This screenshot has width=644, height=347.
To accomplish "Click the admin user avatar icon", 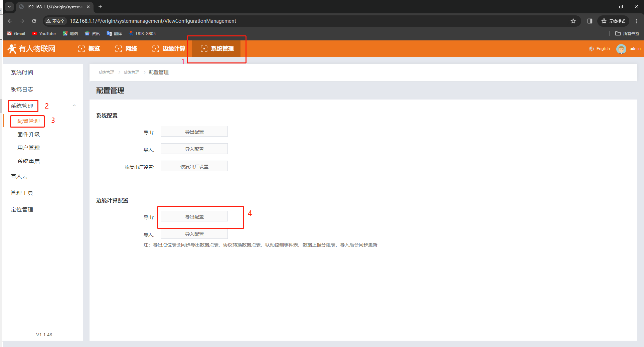I will click(621, 49).
